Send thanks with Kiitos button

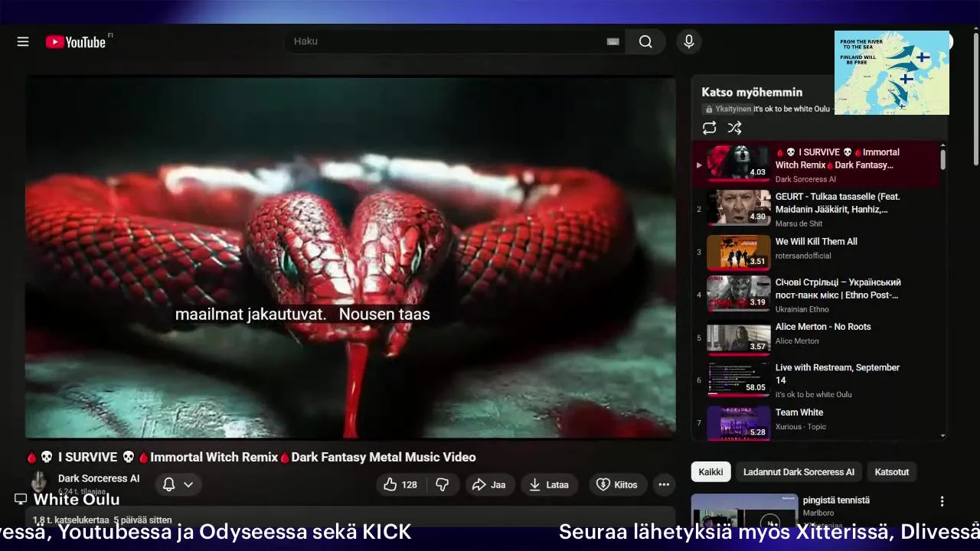617,484
